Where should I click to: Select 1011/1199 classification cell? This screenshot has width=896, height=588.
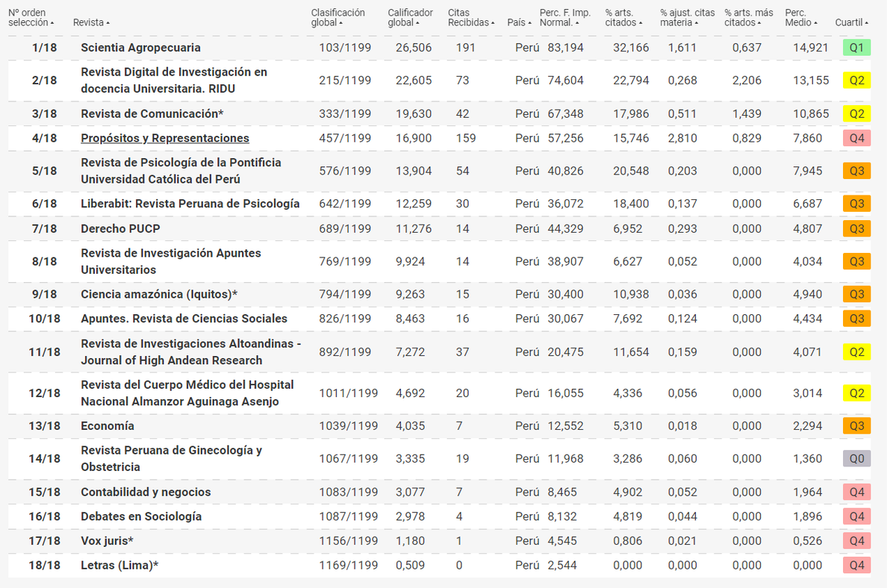(349, 393)
